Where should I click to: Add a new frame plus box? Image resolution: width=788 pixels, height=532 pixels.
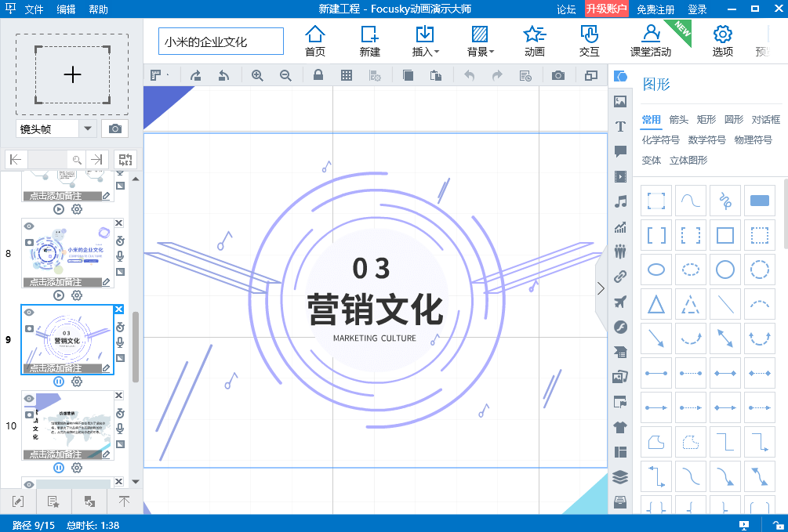(x=72, y=75)
